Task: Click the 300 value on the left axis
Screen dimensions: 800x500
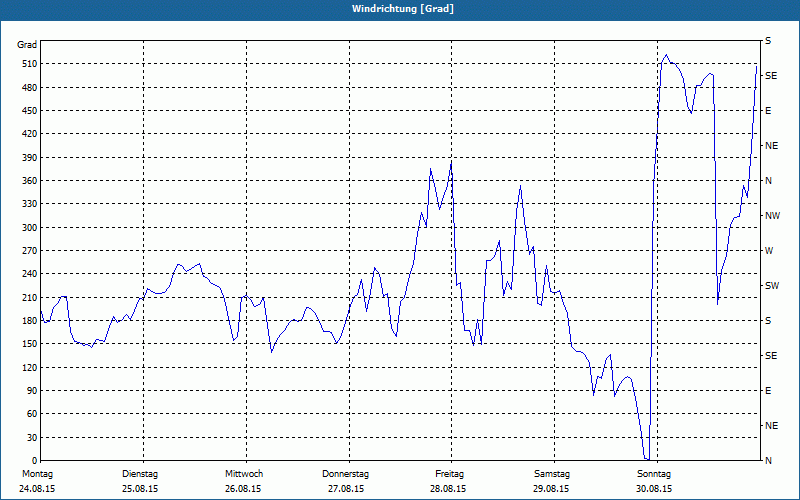Action: pos(30,228)
